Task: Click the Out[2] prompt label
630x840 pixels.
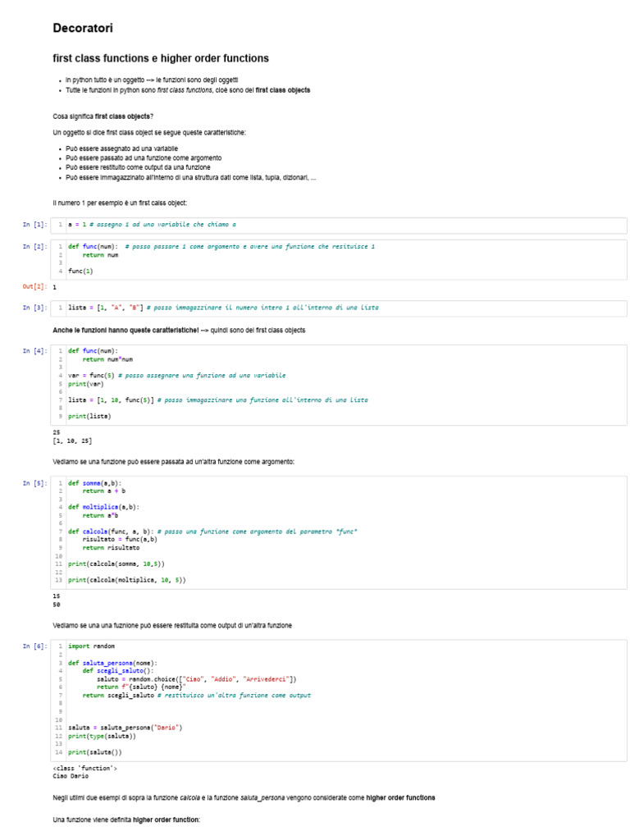Action: pos(34,286)
